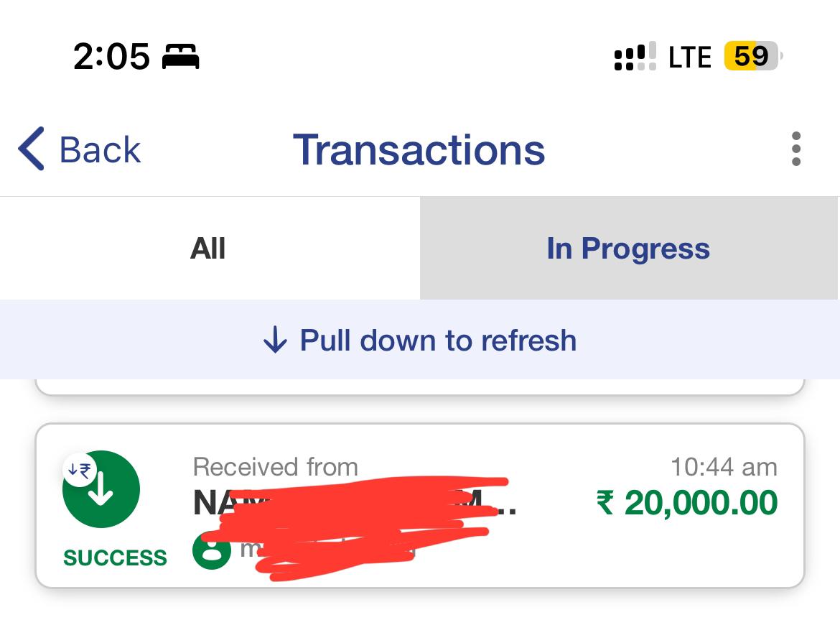The width and height of the screenshot is (840, 620).
Task: Tap the battery indicator showing 59
Action: (x=752, y=56)
